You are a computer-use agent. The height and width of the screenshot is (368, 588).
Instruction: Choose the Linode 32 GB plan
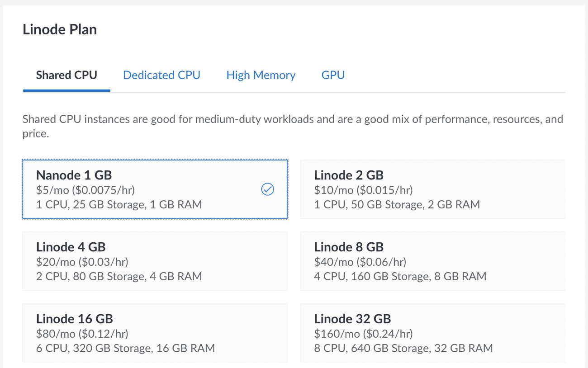(432, 333)
